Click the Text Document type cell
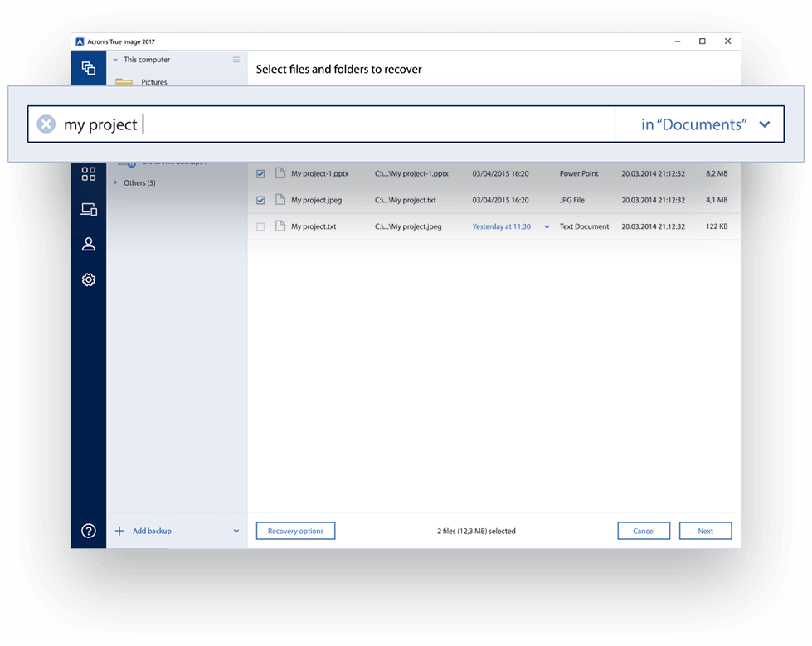 click(584, 226)
